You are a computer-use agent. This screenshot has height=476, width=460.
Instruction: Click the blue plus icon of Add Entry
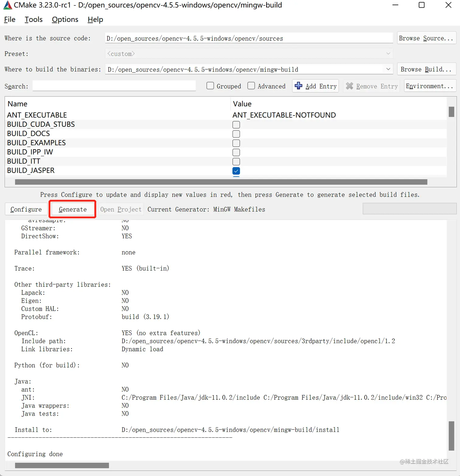[x=298, y=86]
